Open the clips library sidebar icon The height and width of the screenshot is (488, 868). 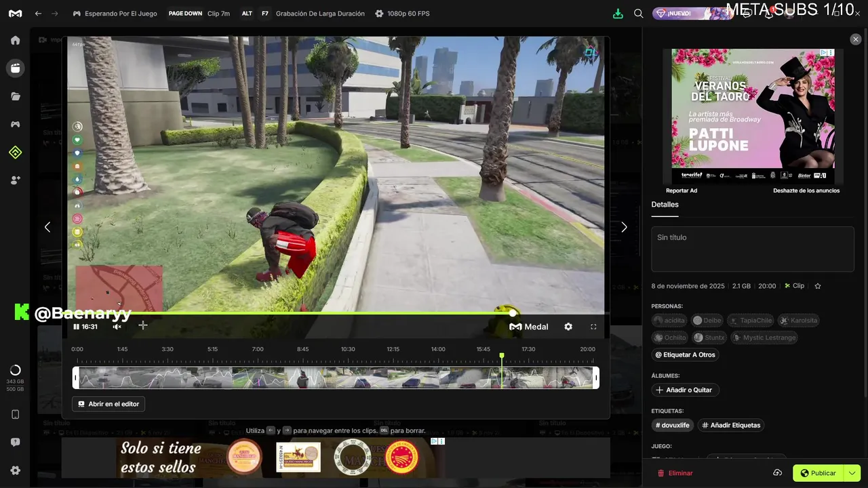coord(15,68)
